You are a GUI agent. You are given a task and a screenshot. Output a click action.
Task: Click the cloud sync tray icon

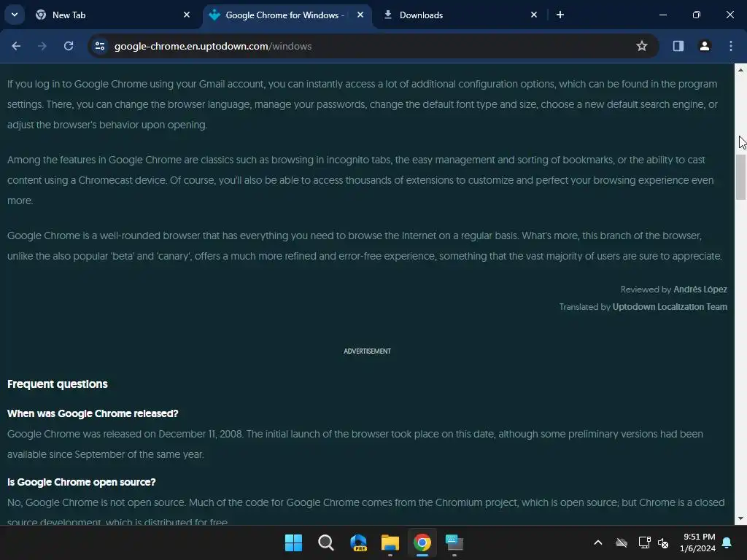(622, 542)
